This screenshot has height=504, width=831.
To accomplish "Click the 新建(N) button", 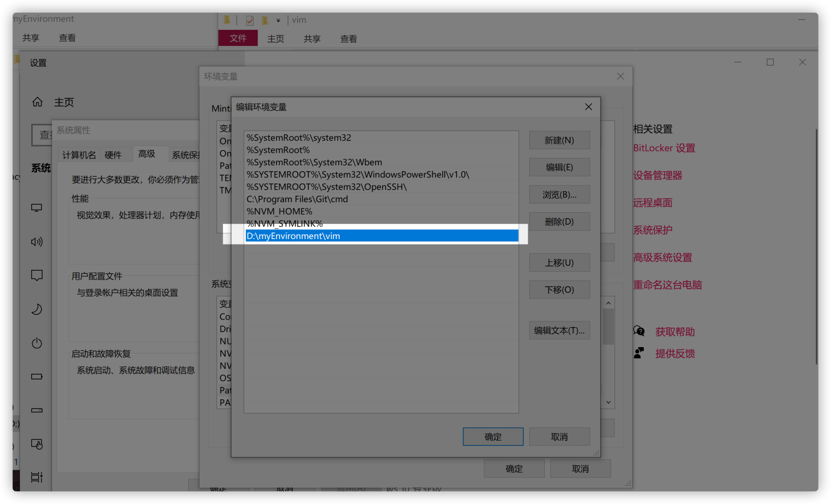I will [x=559, y=140].
